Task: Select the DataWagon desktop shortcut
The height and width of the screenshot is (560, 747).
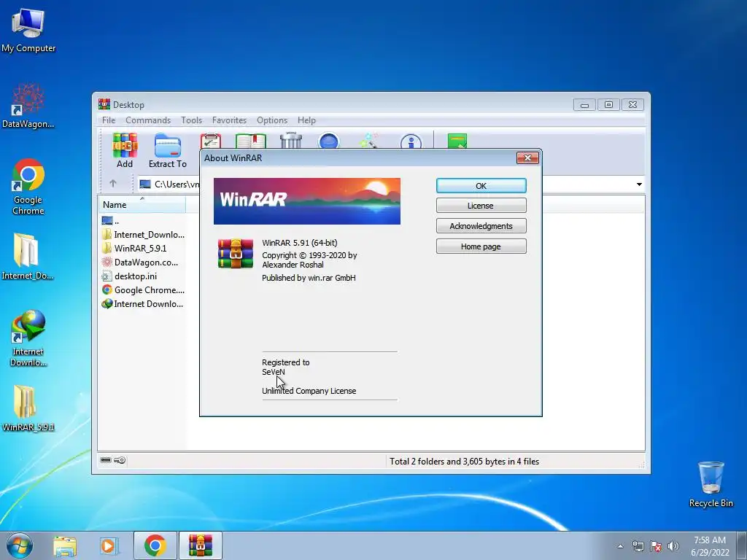Action: pos(28,106)
